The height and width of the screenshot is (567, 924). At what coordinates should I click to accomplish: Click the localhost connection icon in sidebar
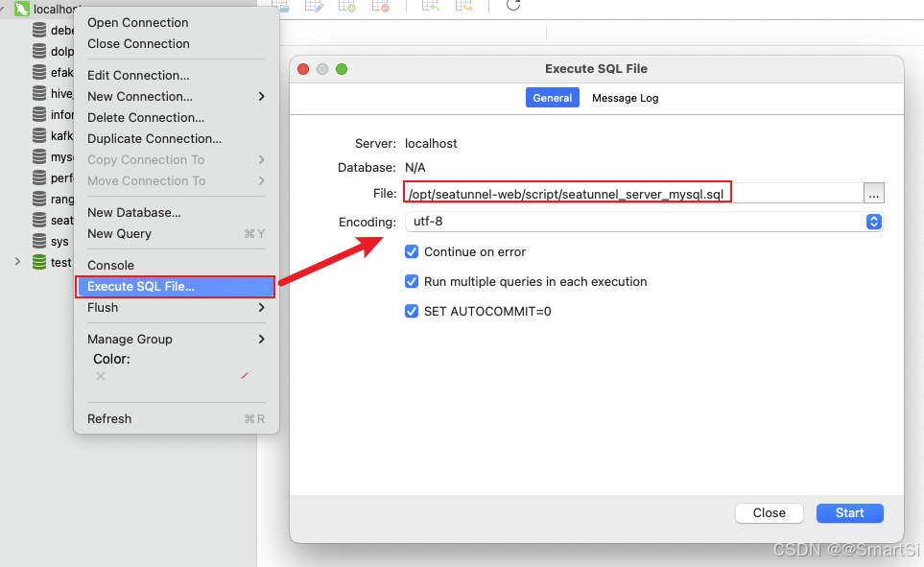point(22,9)
